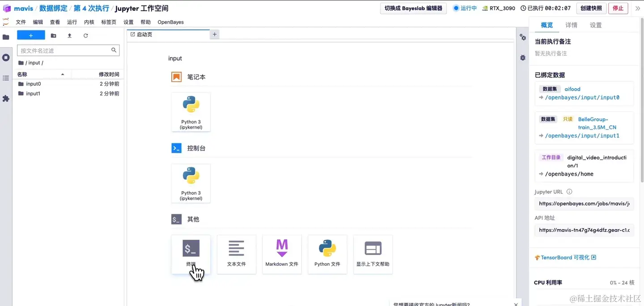
Task: Click the new launcher plus button
Action: coord(31,35)
